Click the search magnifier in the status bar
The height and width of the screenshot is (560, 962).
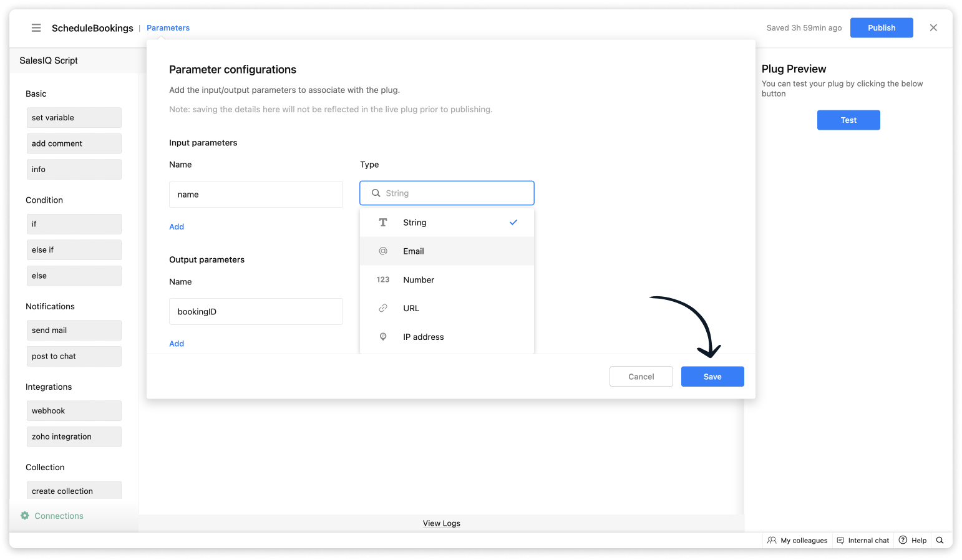click(940, 540)
